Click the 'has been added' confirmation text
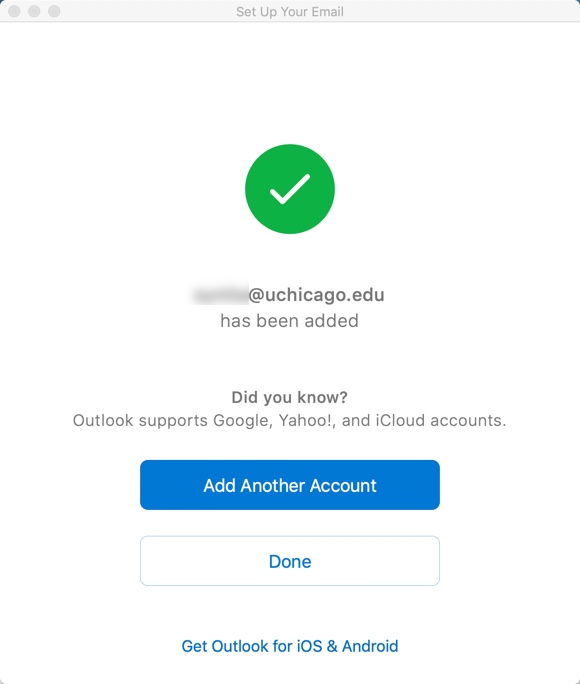580x684 pixels. coord(290,321)
